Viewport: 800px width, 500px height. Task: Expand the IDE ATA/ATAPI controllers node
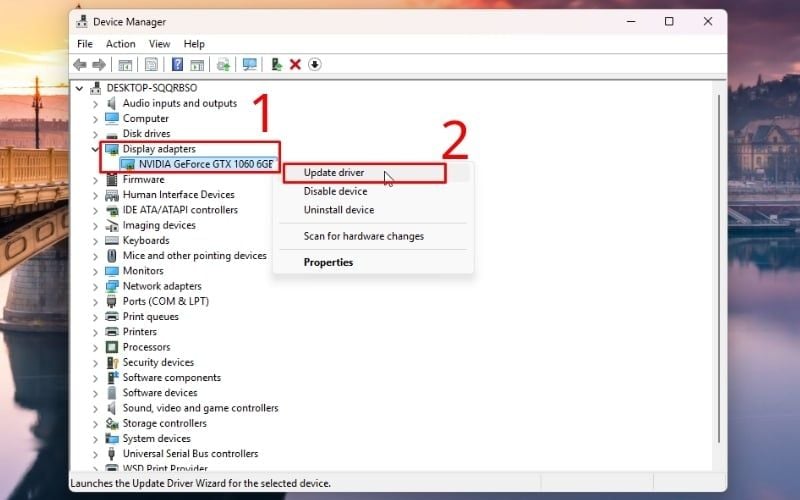coord(95,210)
